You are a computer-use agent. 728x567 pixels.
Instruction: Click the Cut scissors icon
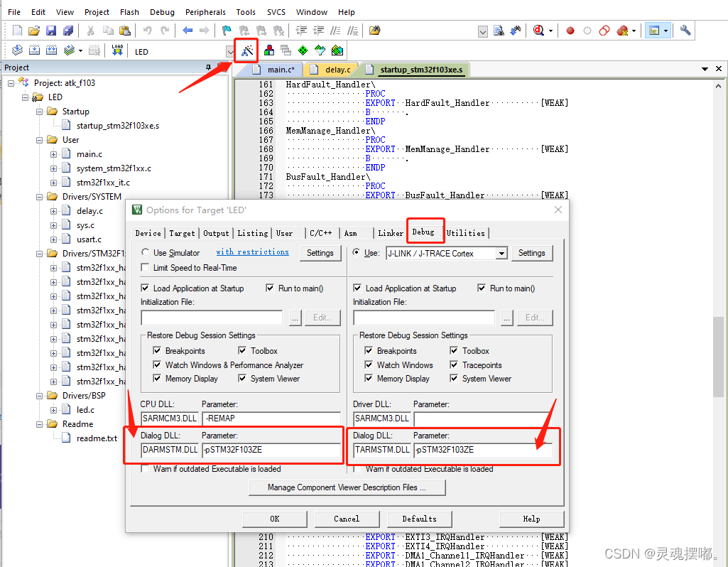(x=90, y=31)
